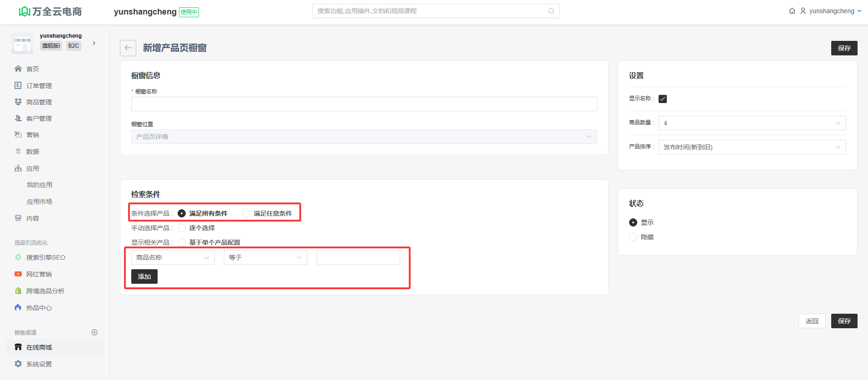868x380 pixels.
Task: Open 系统设置 gear item
Action: (x=39, y=364)
